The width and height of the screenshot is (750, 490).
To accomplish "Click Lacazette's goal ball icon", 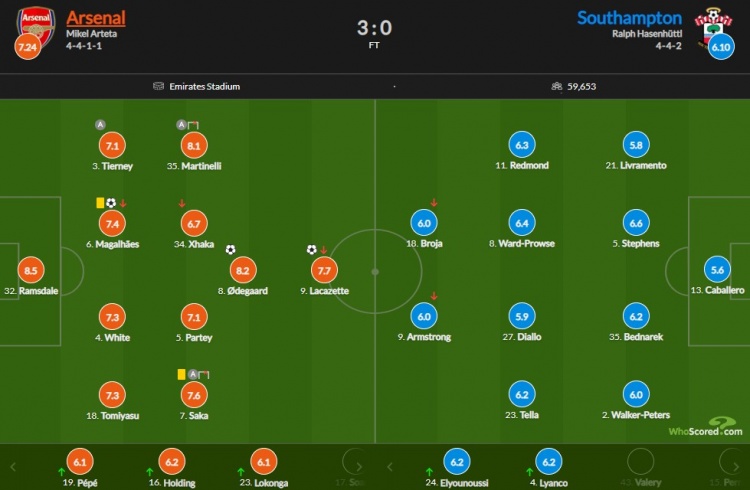I will click(311, 249).
